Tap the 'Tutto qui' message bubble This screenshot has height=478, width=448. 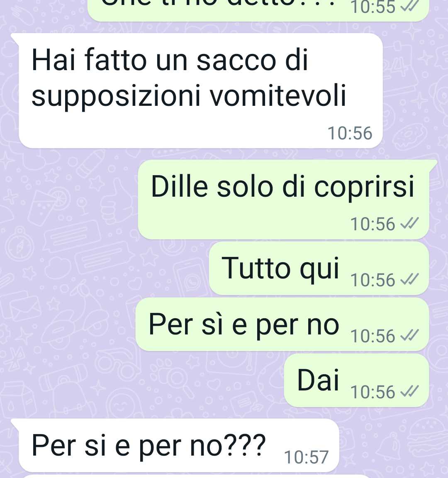[x=319, y=268]
